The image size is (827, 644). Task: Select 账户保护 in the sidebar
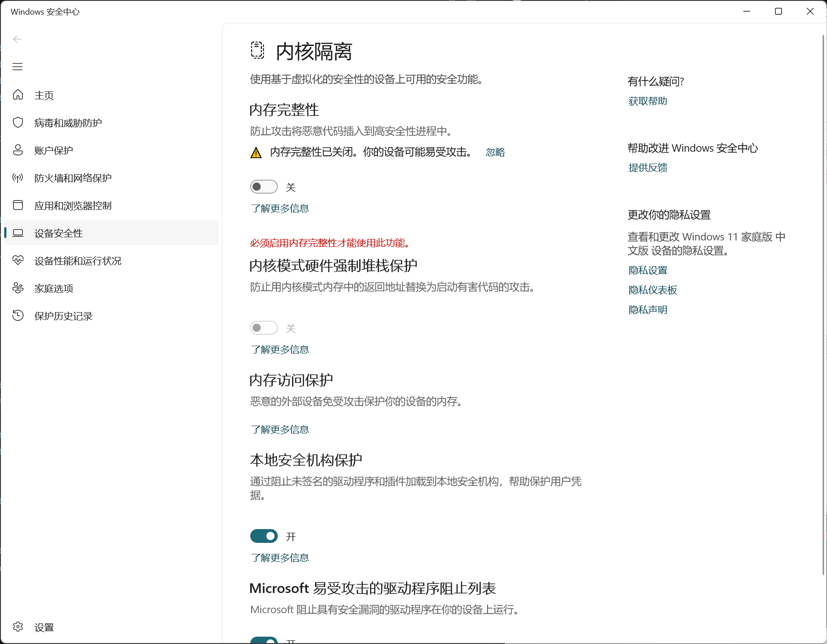111,150
